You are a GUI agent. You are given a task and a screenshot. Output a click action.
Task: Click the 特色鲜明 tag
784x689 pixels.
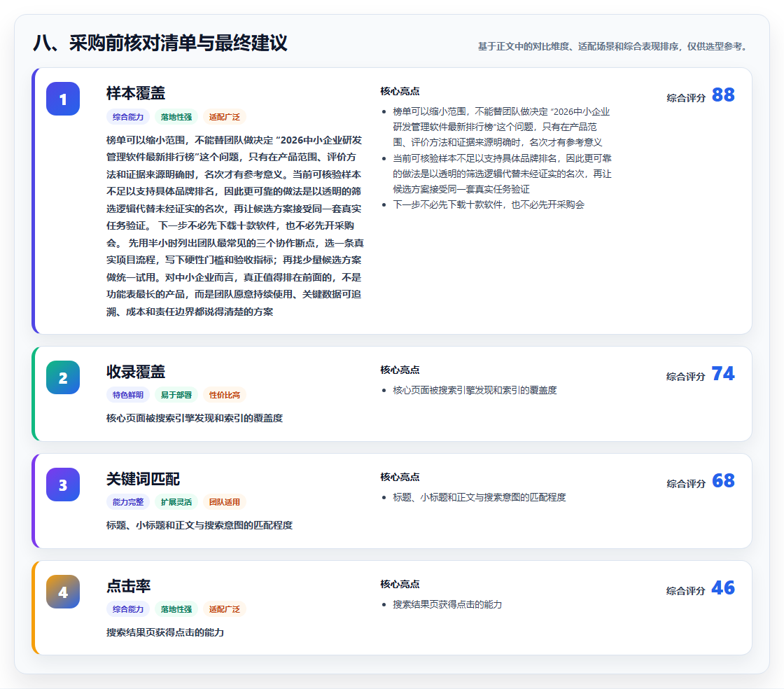coord(128,395)
